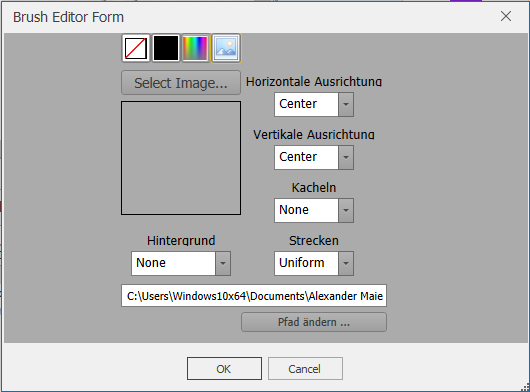This screenshot has width=530, height=392.
Task: Select the solid black brush type icon
Action: (166, 48)
